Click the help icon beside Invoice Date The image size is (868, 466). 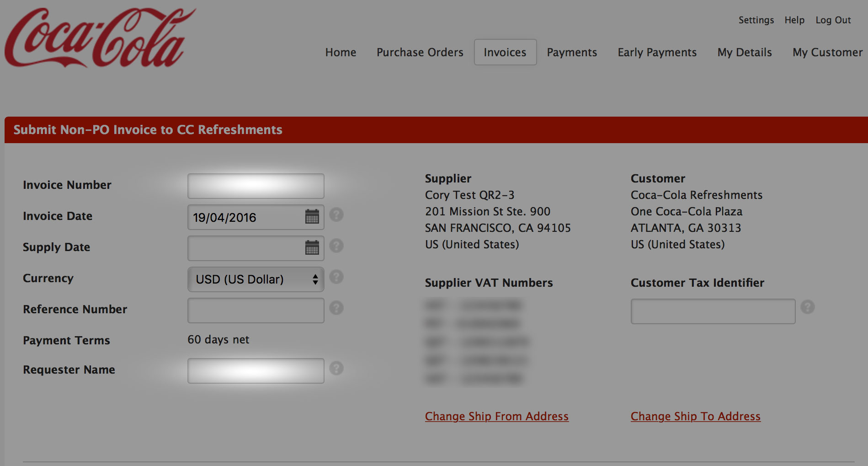(x=336, y=215)
